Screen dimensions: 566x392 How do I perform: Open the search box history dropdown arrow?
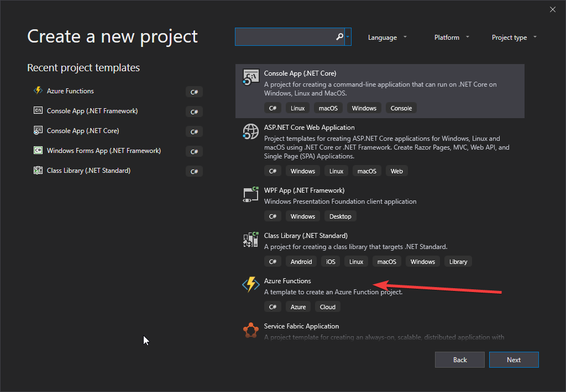click(348, 37)
